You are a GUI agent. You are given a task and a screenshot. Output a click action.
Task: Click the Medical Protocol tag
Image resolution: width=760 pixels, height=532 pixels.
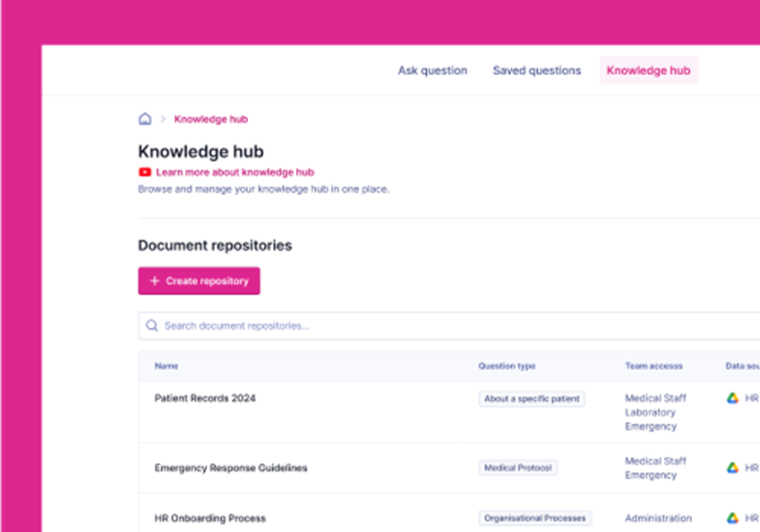[518, 468]
